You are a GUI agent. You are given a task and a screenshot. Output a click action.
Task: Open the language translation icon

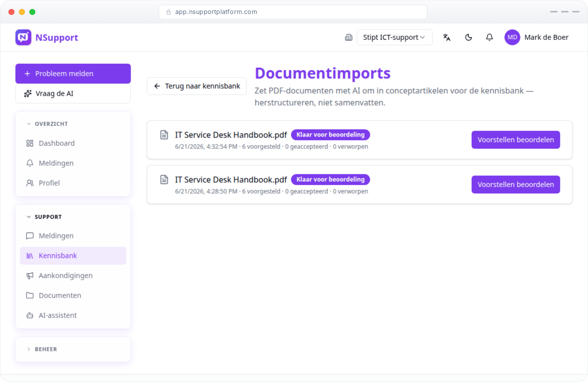[x=447, y=37]
